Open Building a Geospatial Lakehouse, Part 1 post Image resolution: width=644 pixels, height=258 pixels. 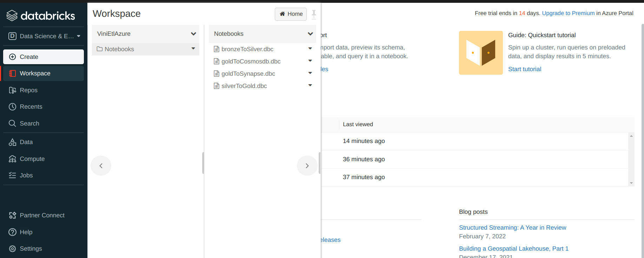tap(513, 249)
